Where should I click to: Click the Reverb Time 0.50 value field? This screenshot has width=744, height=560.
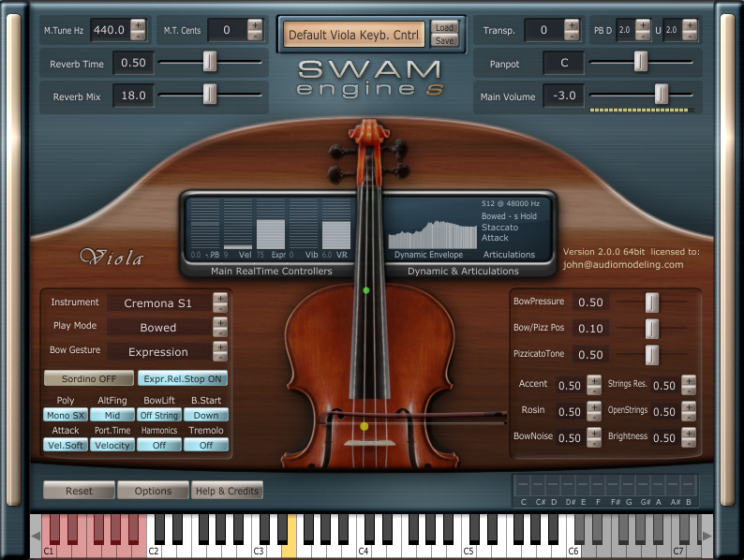133,63
